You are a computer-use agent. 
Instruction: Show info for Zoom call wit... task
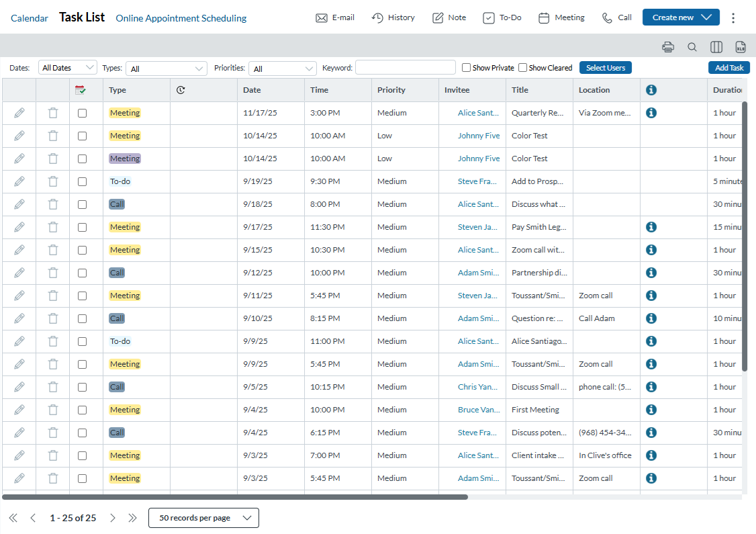point(651,250)
